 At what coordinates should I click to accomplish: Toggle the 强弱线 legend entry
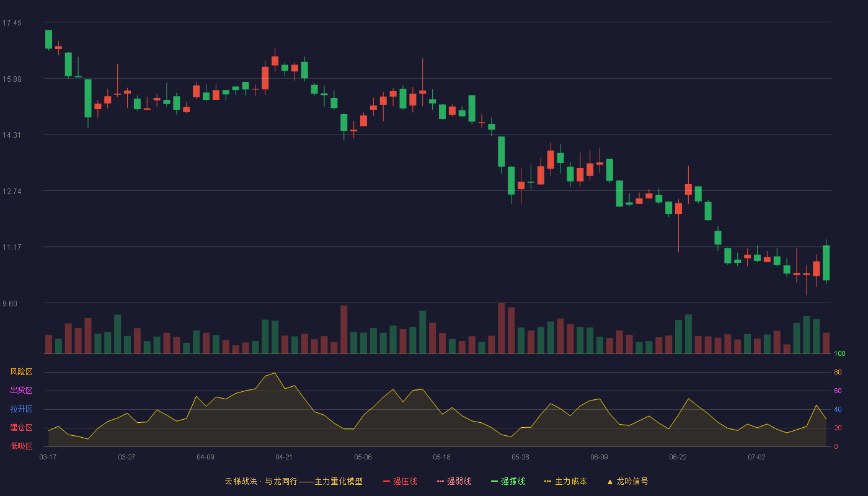pyautogui.click(x=454, y=481)
